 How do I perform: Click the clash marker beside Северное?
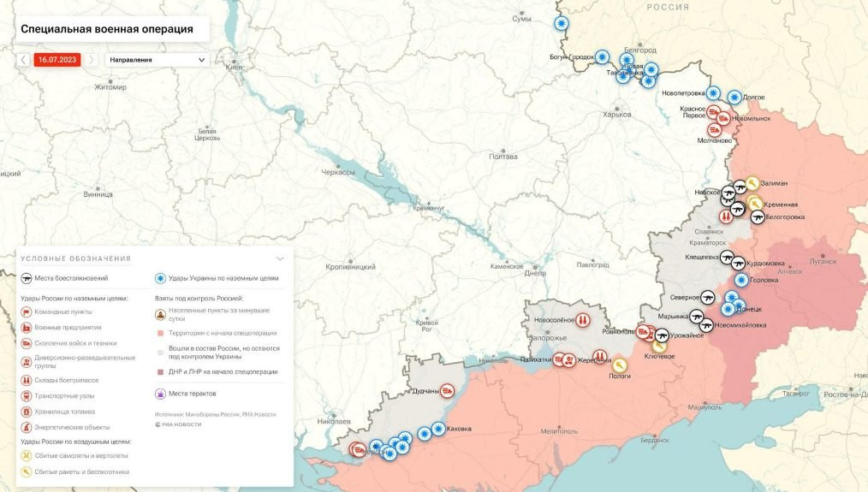pos(707,297)
